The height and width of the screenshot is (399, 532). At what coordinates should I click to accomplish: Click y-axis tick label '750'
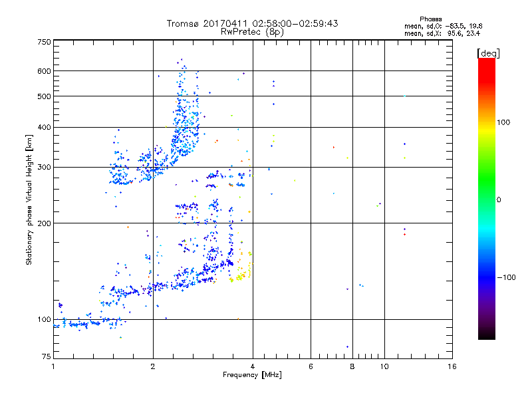(45, 42)
